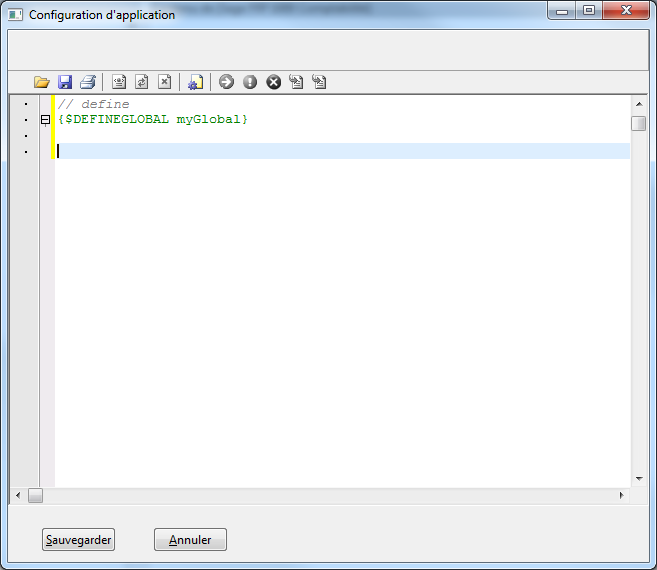Click the gray exclamation mark circle icon

[250, 82]
